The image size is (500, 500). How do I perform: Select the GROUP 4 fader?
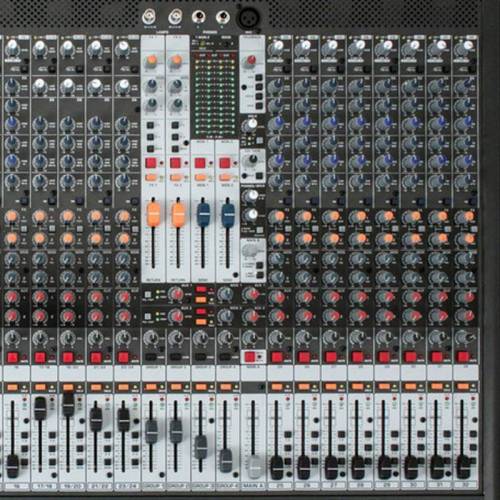[226, 461]
